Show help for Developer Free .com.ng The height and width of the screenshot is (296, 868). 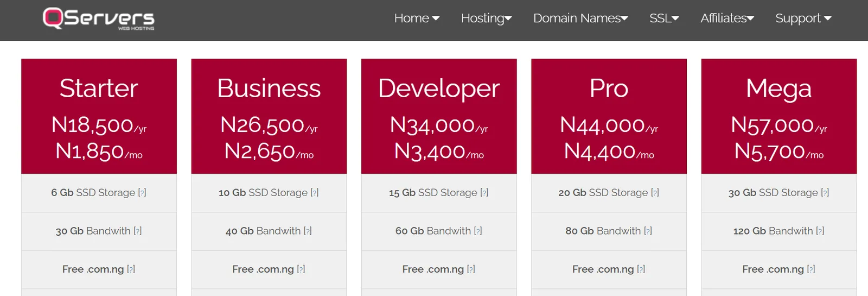(x=471, y=269)
